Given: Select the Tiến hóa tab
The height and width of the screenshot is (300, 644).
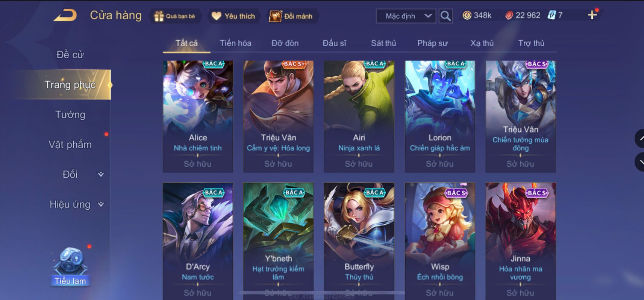Looking at the screenshot, I should tap(236, 43).
